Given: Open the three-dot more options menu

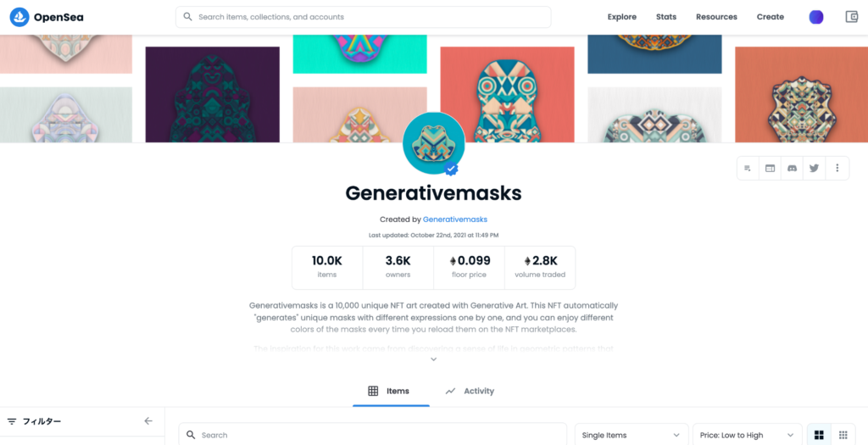Looking at the screenshot, I should 837,169.
